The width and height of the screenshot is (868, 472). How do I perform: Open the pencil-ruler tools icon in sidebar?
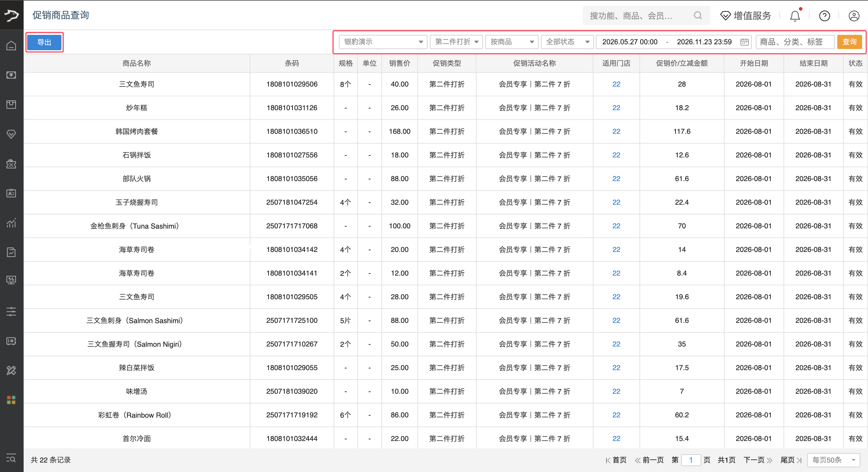tap(12, 370)
